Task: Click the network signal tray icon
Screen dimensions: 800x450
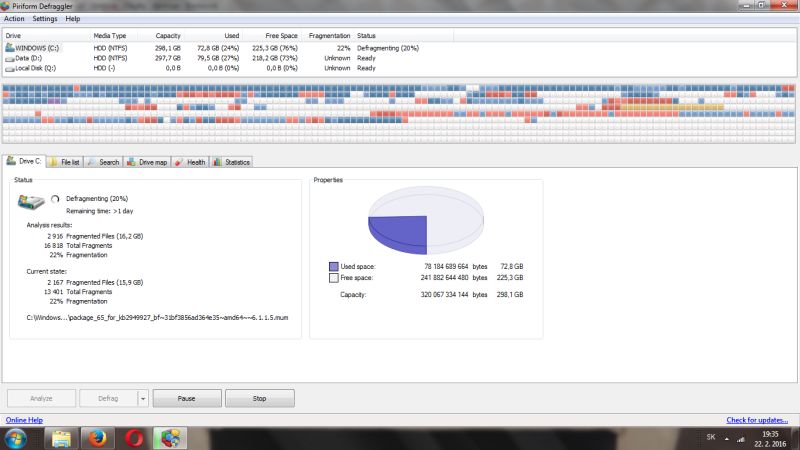Action: (741, 439)
